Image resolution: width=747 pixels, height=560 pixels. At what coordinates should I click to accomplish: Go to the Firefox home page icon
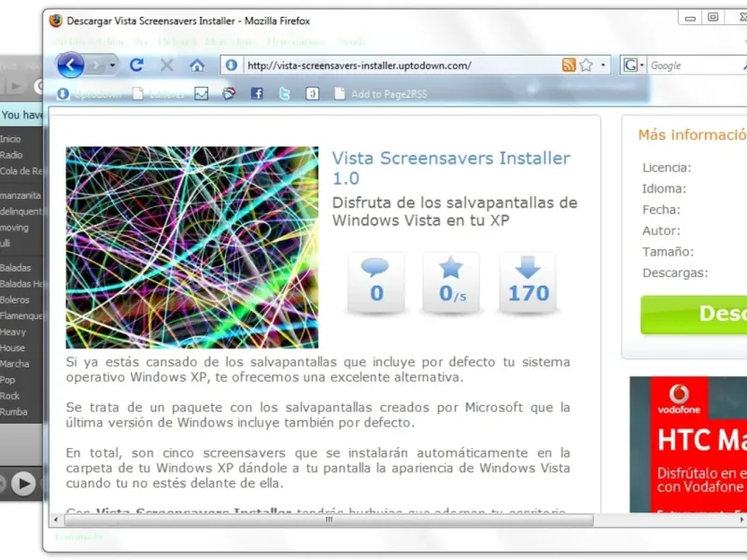pyautogui.click(x=197, y=65)
